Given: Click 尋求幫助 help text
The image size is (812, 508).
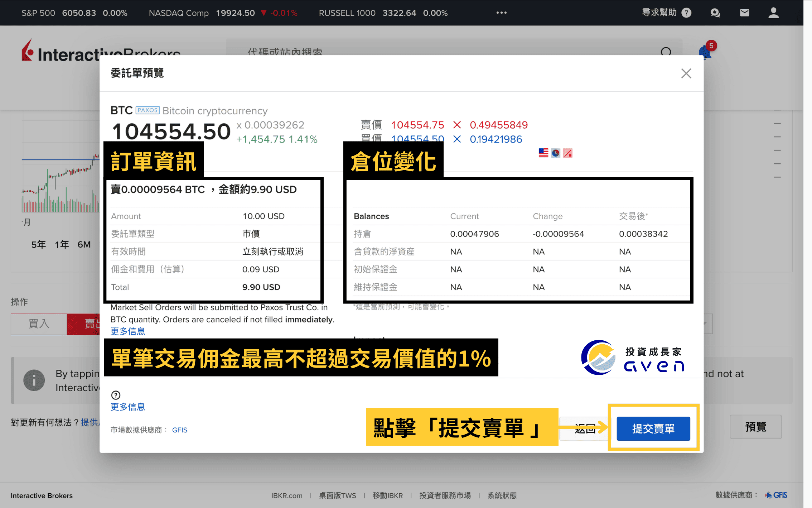Looking at the screenshot, I should [659, 13].
